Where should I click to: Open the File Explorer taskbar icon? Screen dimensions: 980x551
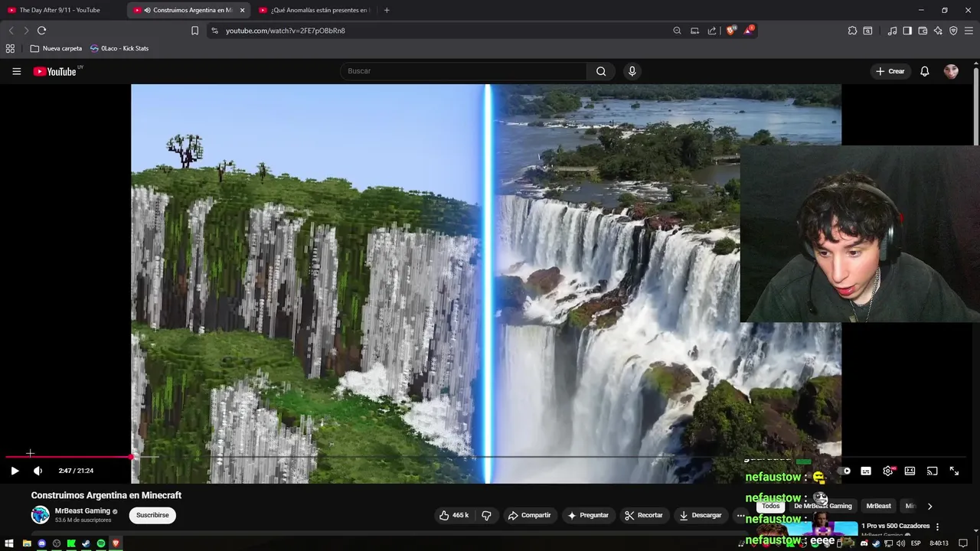click(27, 543)
